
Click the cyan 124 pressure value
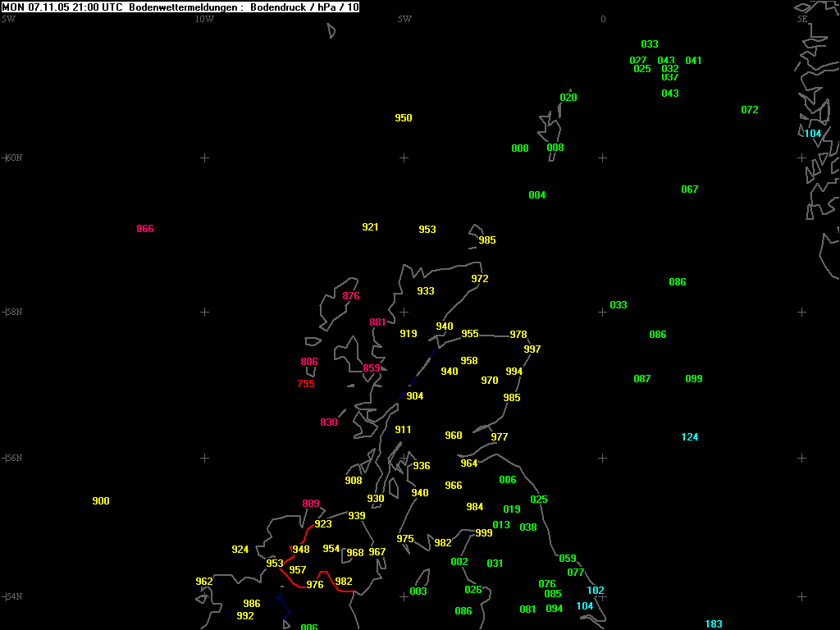[690, 437]
